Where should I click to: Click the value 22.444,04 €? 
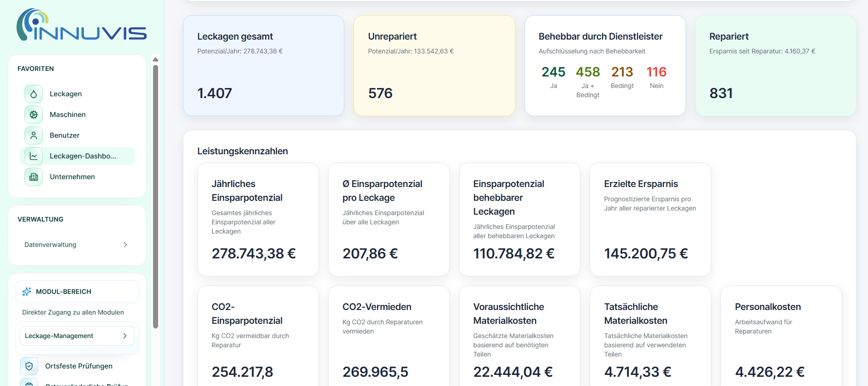click(x=513, y=372)
